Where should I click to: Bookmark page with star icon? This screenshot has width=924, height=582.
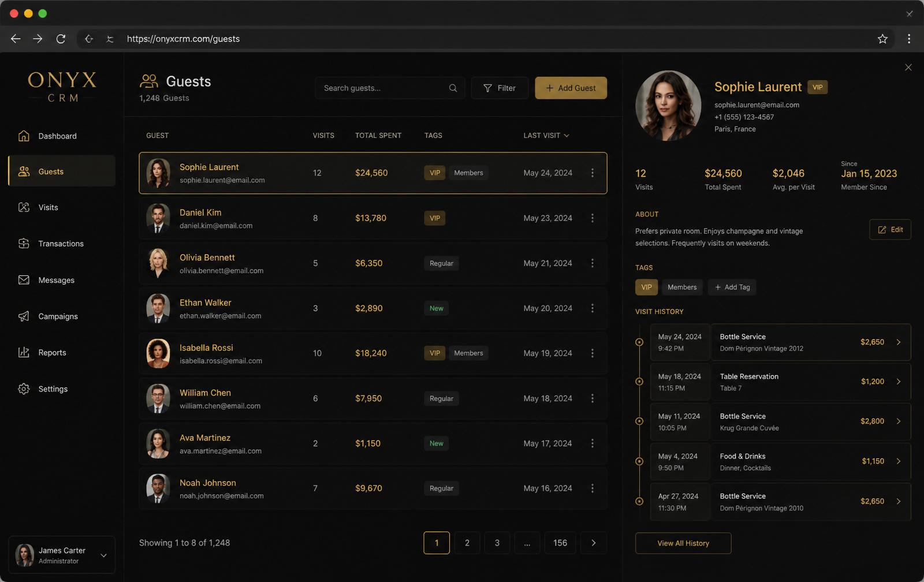coord(882,39)
